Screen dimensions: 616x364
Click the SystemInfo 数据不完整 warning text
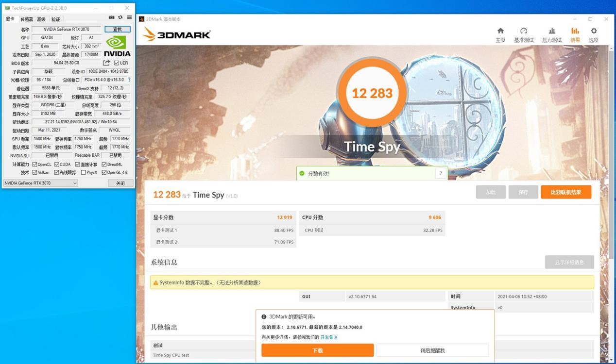click(x=210, y=282)
